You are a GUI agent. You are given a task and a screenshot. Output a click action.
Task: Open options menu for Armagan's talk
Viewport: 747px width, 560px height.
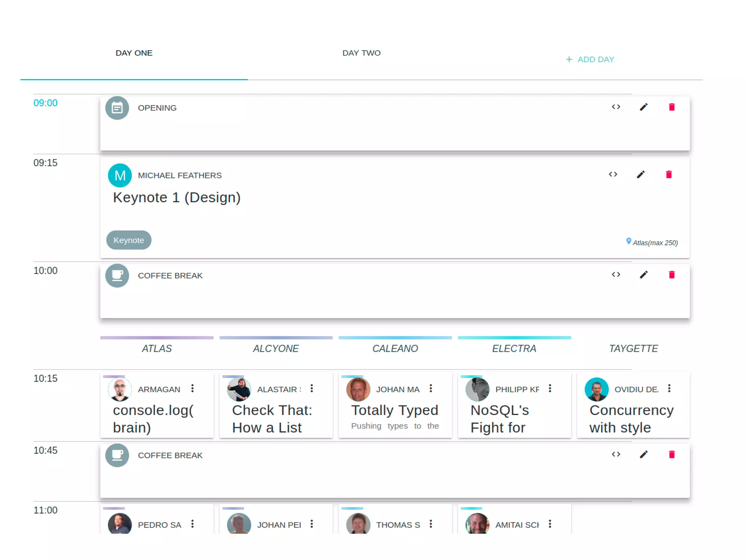point(193,389)
